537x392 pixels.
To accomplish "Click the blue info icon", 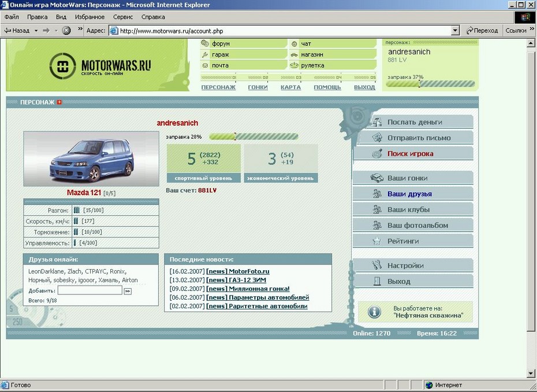I will click(374, 312).
